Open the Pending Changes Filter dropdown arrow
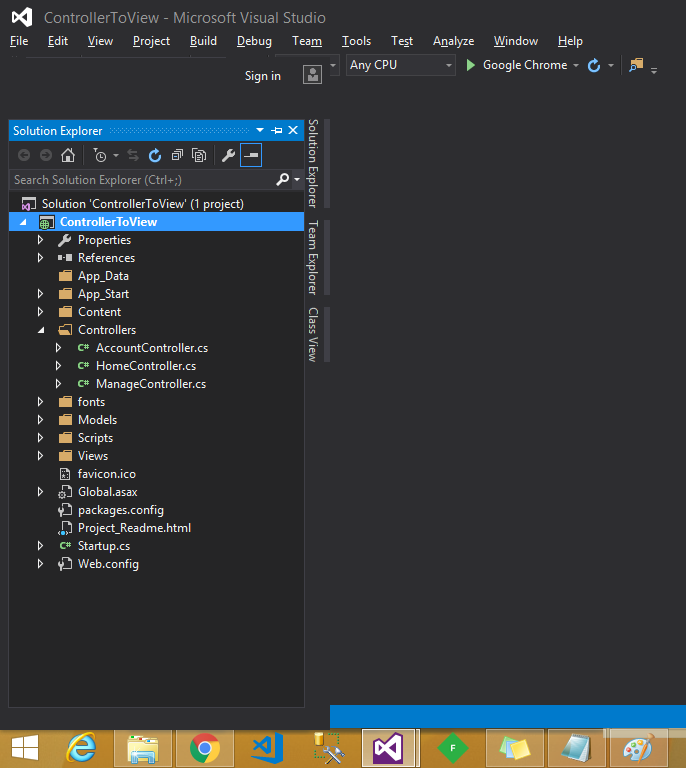The width and height of the screenshot is (686, 768). pyautogui.click(x=116, y=156)
